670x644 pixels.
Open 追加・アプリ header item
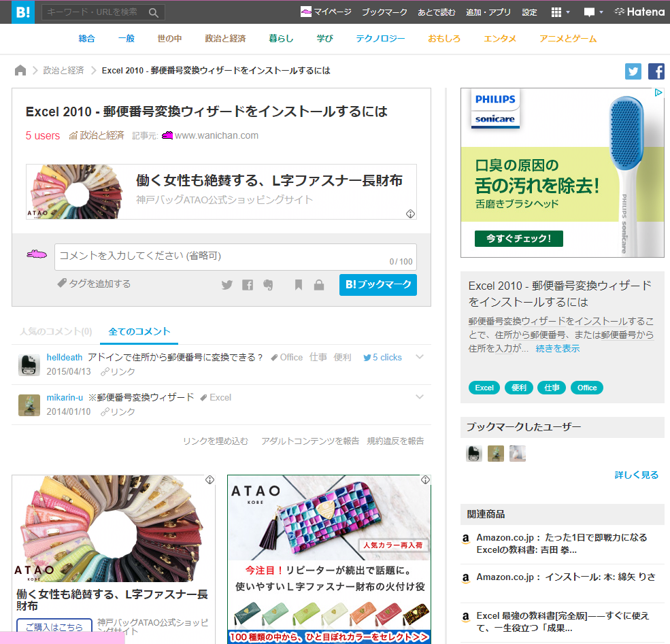(x=488, y=12)
